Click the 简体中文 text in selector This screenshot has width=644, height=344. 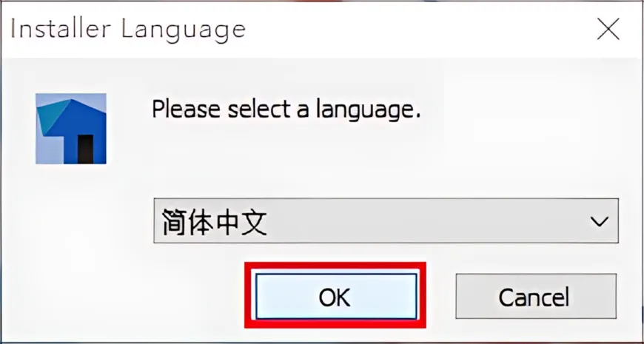215,222
